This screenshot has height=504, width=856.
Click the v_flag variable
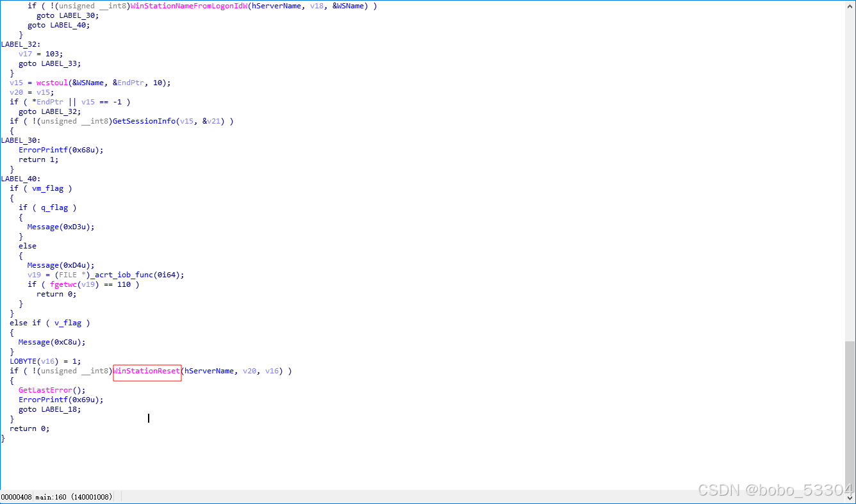68,323
